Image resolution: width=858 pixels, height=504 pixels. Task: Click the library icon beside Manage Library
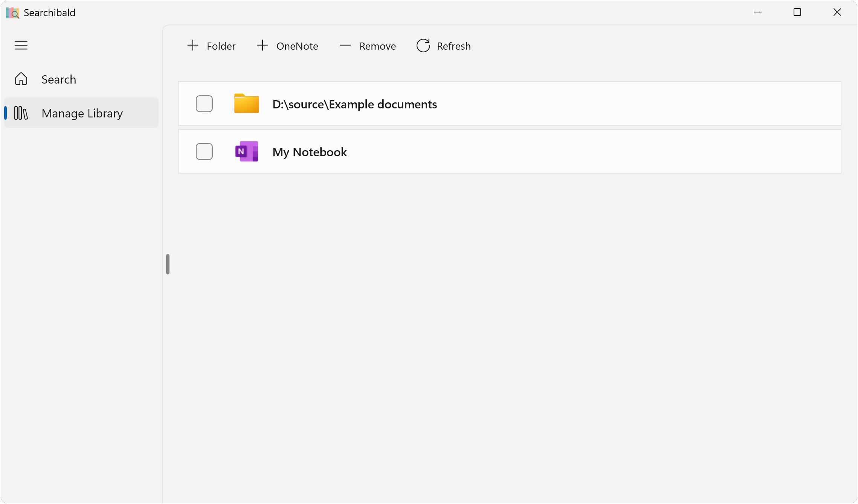tap(21, 113)
